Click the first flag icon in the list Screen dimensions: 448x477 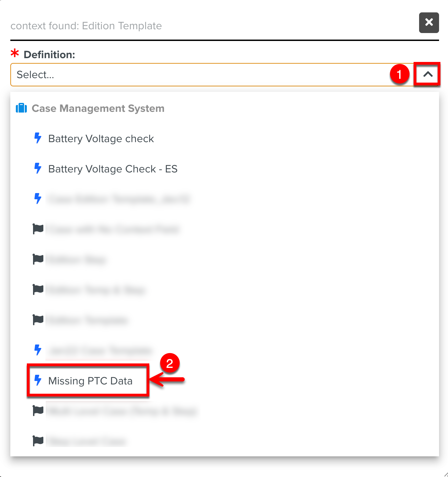pos(38,229)
